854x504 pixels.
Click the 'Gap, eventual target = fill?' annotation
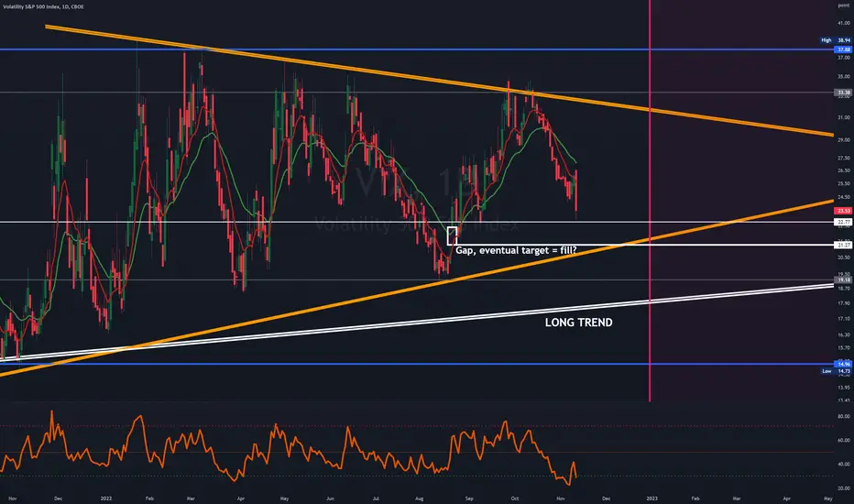pos(516,251)
